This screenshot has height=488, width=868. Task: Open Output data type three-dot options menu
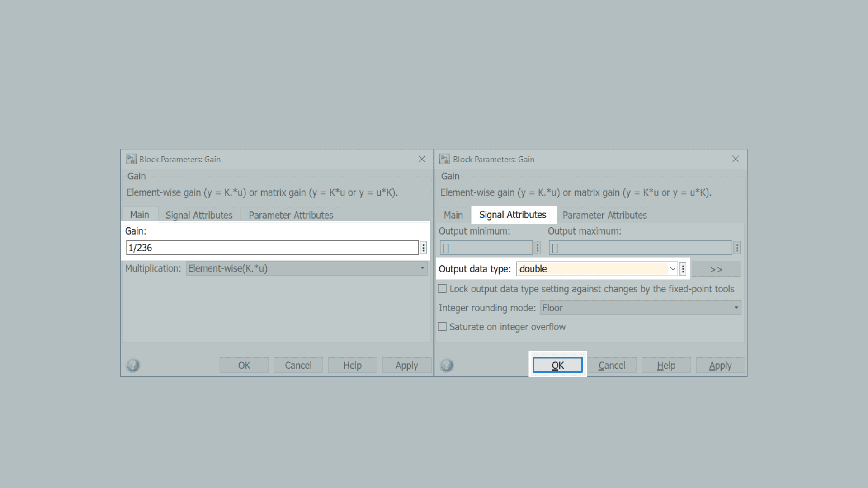coord(683,269)
